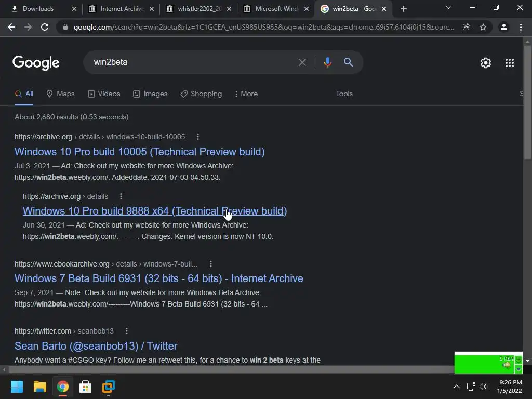The image size is (532, 399).
Task: Switch to the Downloads tab
Action: (38, 9)
